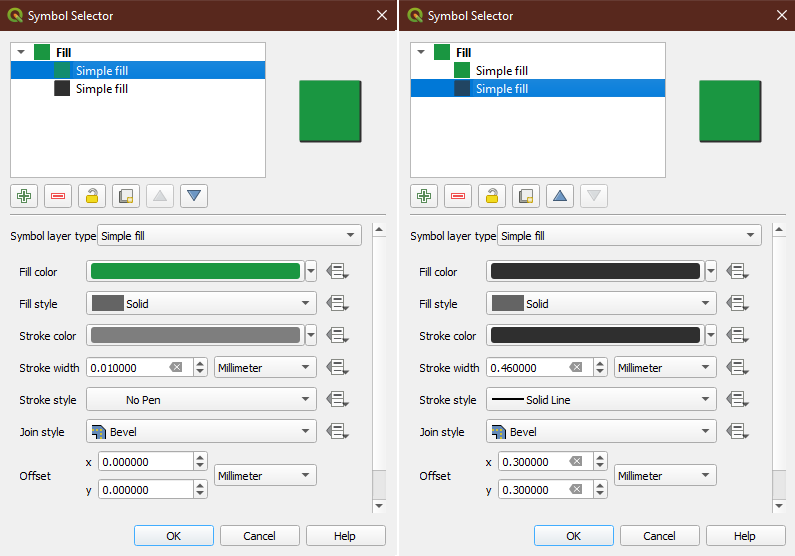Clear the right offset x value
This screenshot has height=556, width=795.
coord(576,461)
